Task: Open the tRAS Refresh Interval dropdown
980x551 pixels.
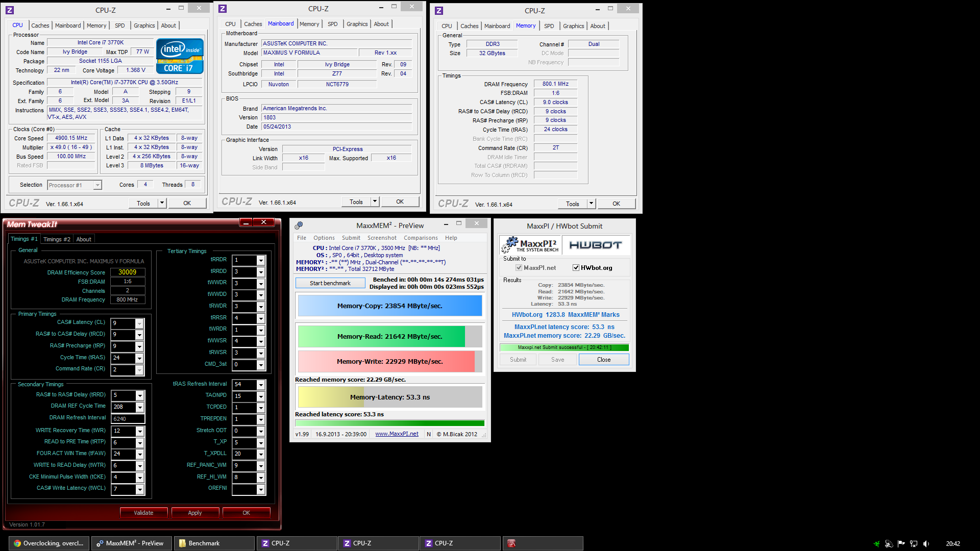Action: (261, 385)
